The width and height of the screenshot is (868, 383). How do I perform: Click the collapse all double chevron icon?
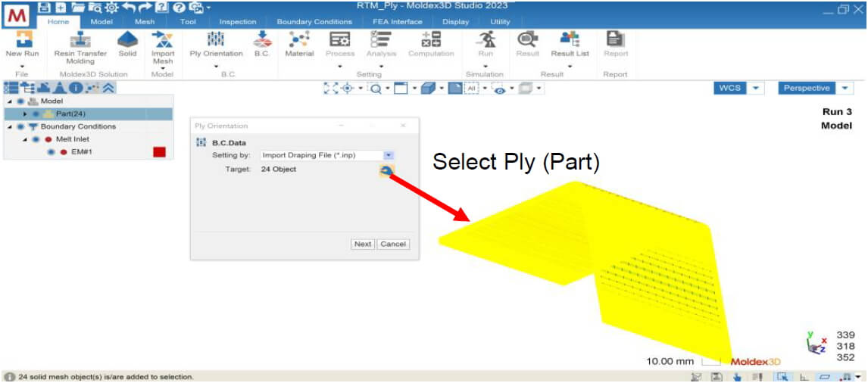[x=108, y=88]
